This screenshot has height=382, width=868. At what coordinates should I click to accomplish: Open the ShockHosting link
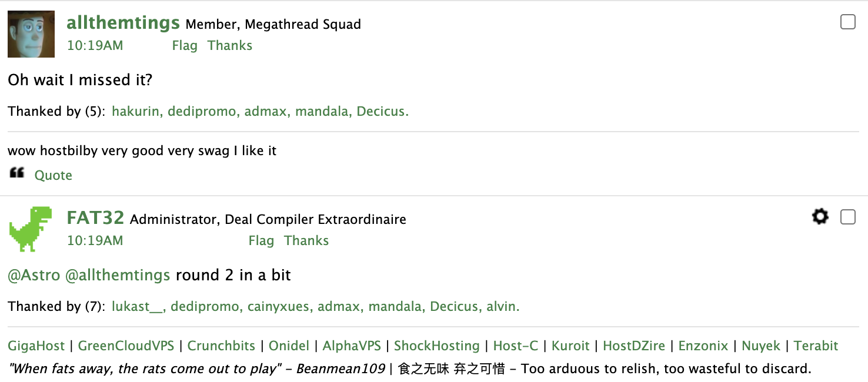click(437, 346)
